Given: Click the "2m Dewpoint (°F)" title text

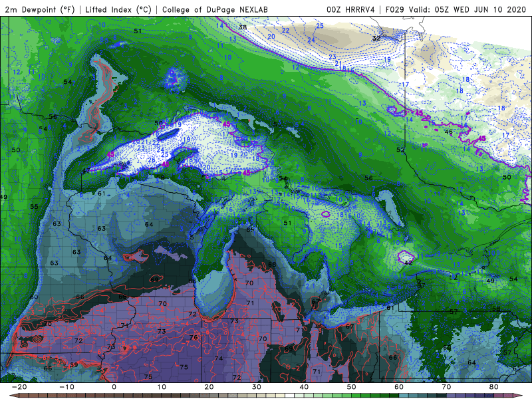Looking at the screenshot, I should click(40, 9).
